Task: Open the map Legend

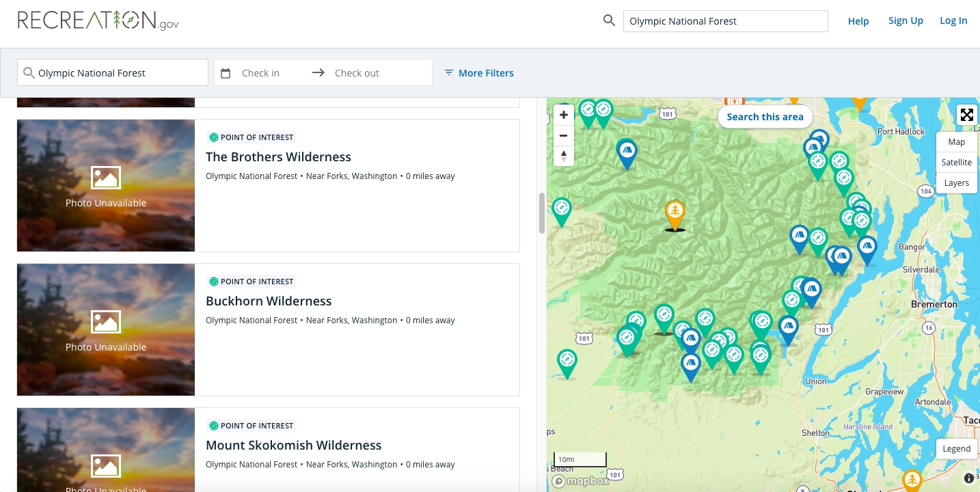Action: [x=957, y=449]
